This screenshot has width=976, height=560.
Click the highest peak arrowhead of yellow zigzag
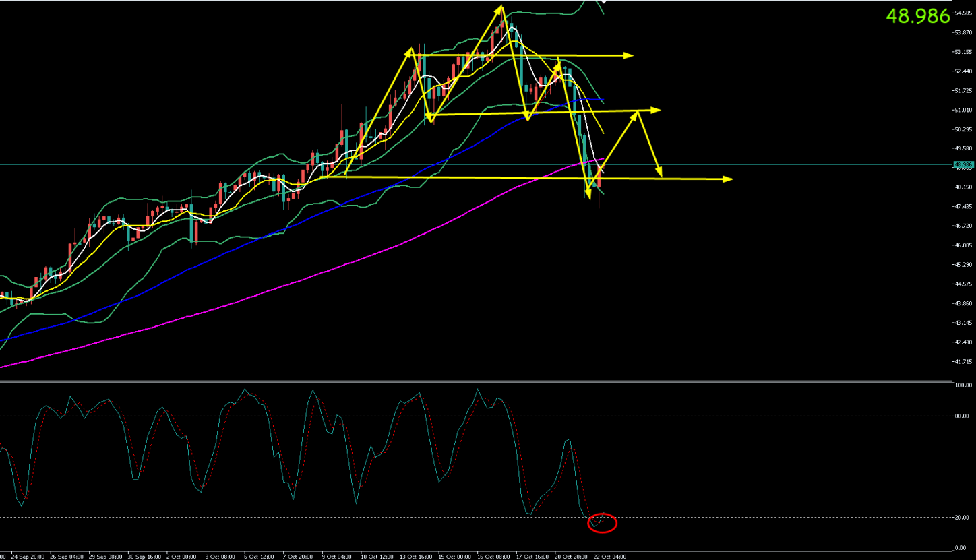[501, 8]
